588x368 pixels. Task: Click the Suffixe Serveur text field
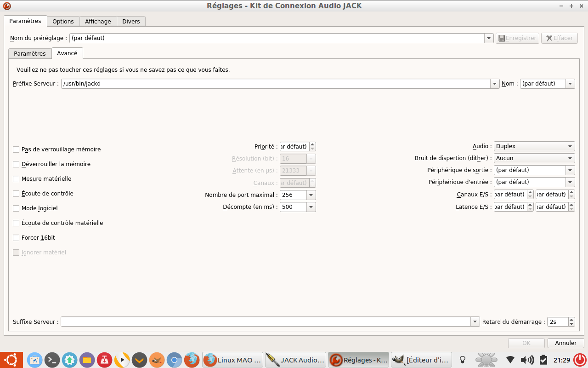[x=266, y=322]
